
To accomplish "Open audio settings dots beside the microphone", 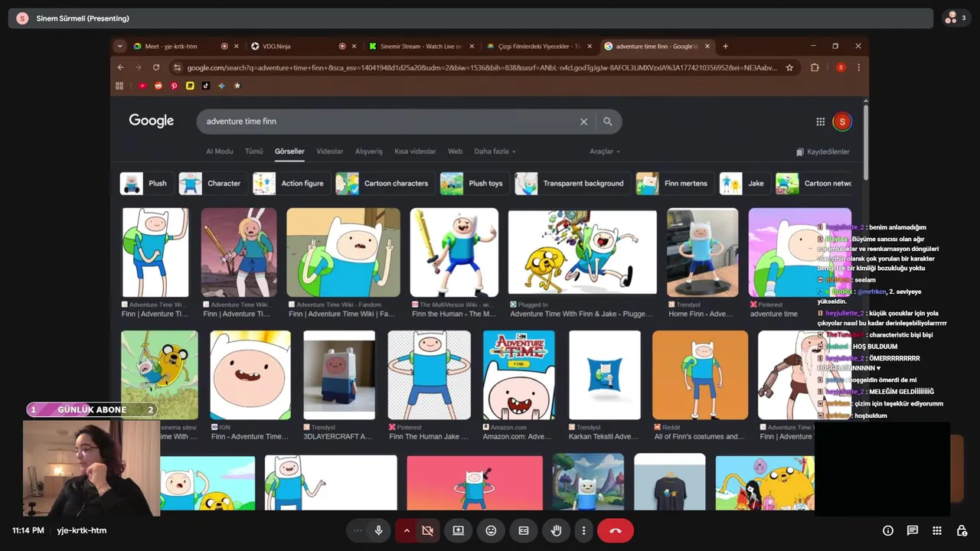I will [358, 530].
